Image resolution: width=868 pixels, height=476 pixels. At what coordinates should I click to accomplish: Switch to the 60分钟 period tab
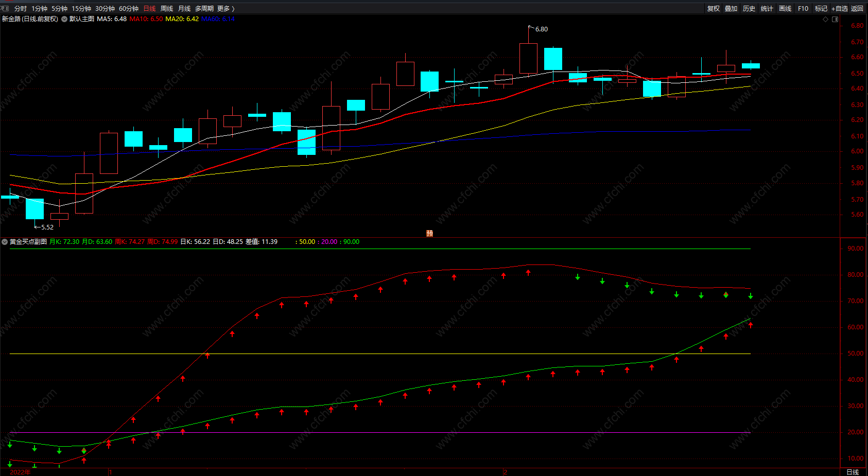coord(129,8)
